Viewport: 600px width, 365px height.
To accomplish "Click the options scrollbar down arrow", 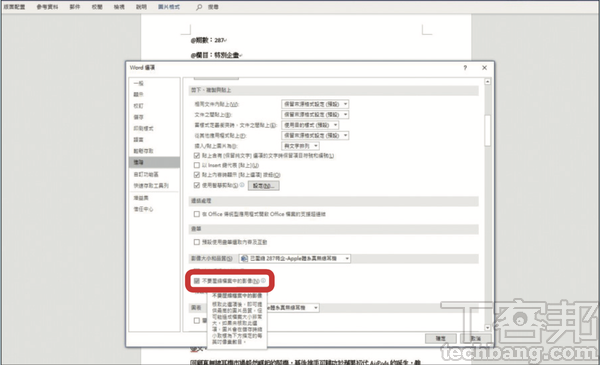I will pyautogui.click(x=488, y=328).
